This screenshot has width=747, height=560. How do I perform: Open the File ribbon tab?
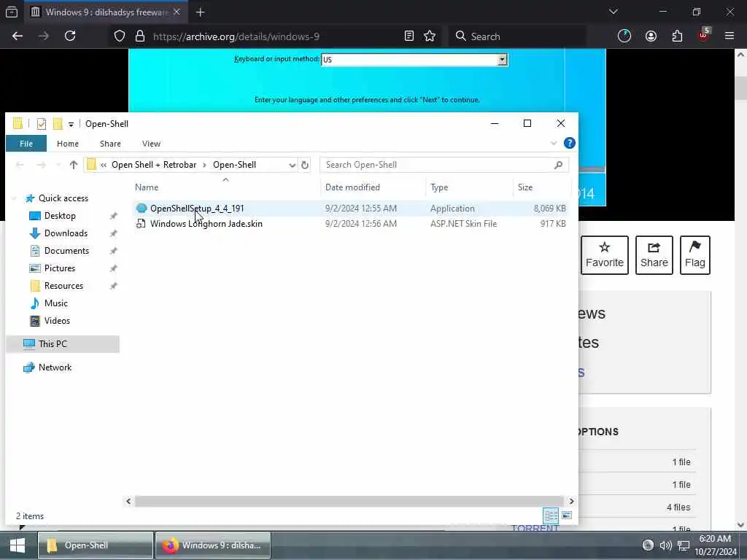pyautogui.click(x=26, y=144)
